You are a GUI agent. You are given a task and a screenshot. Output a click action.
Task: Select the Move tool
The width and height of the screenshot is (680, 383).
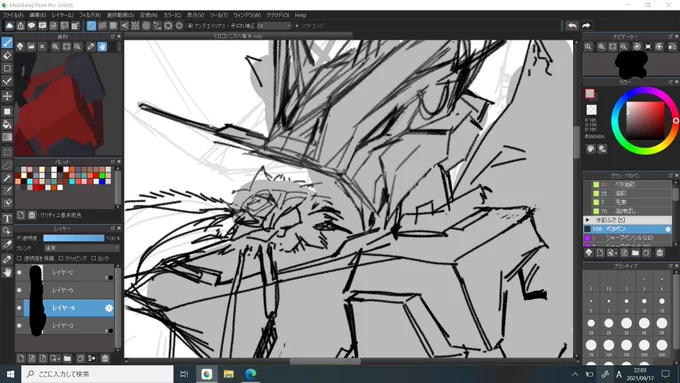tap(7, 96)
